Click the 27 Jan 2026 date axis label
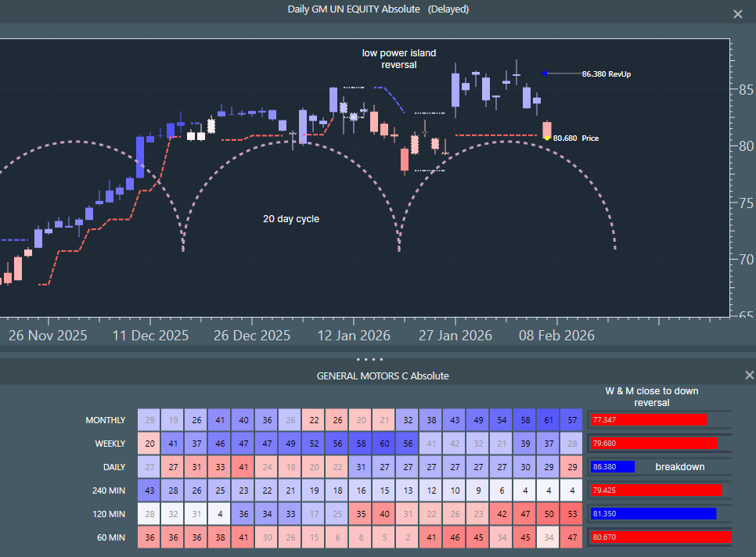This screenshot has height=557, width=756. click(455, 336)
